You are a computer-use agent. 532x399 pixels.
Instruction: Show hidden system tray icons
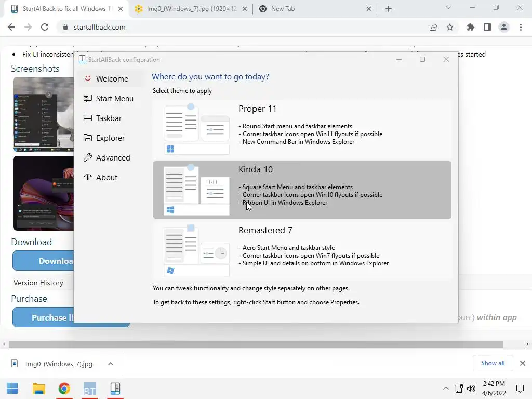pos(446,389)
